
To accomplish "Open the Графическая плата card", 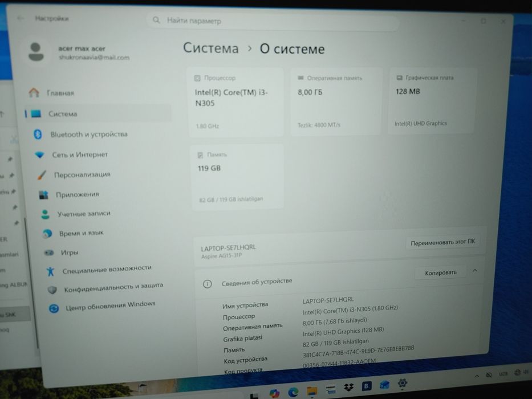I will (432, 100).
